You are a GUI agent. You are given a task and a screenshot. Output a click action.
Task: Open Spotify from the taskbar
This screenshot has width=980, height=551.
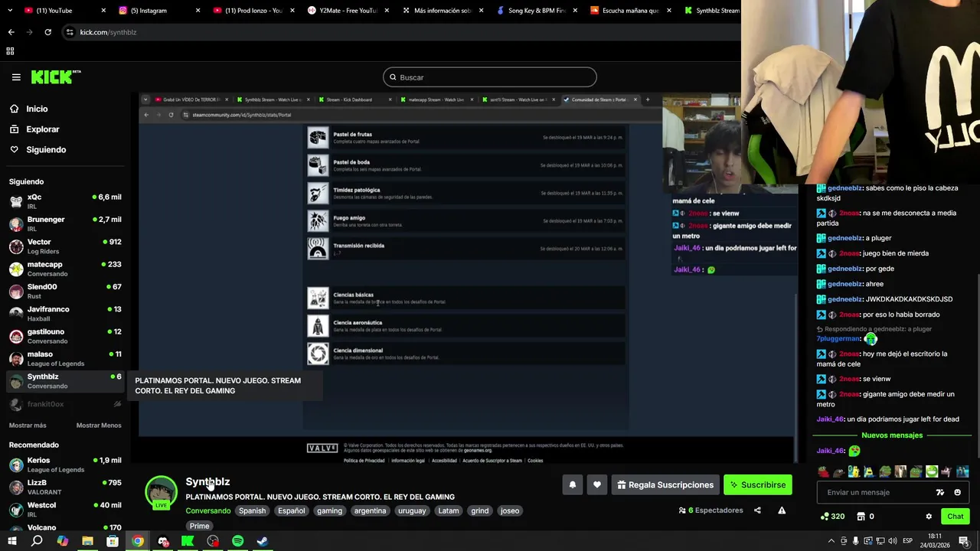point(237,541)
